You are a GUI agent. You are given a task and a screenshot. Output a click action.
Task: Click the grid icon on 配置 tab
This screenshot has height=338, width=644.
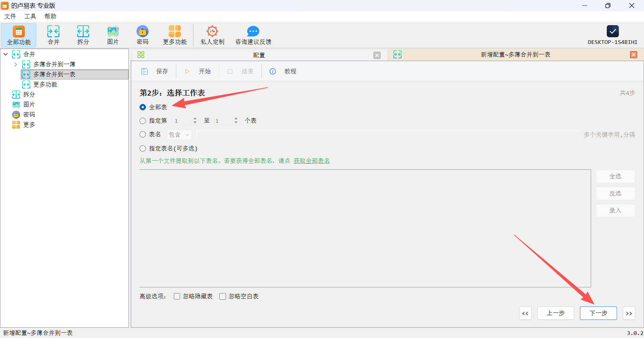pyautogui.click(x=141, y=55)
